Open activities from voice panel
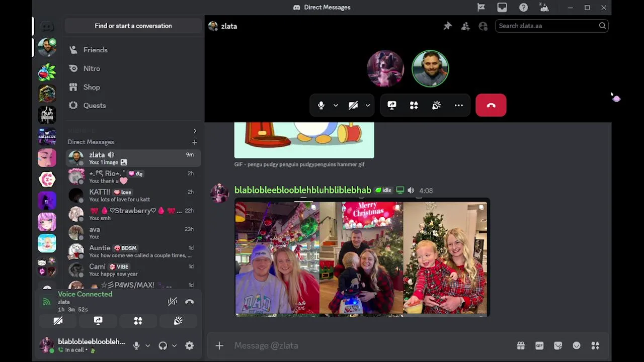This screenshot has height=362, width=644. (x=138, y=321)
